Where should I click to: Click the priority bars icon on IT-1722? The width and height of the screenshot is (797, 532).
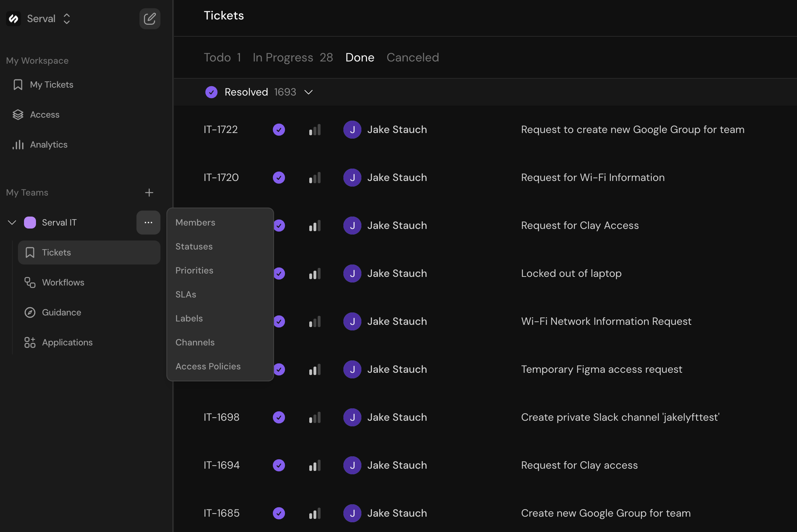pos(315,129)
